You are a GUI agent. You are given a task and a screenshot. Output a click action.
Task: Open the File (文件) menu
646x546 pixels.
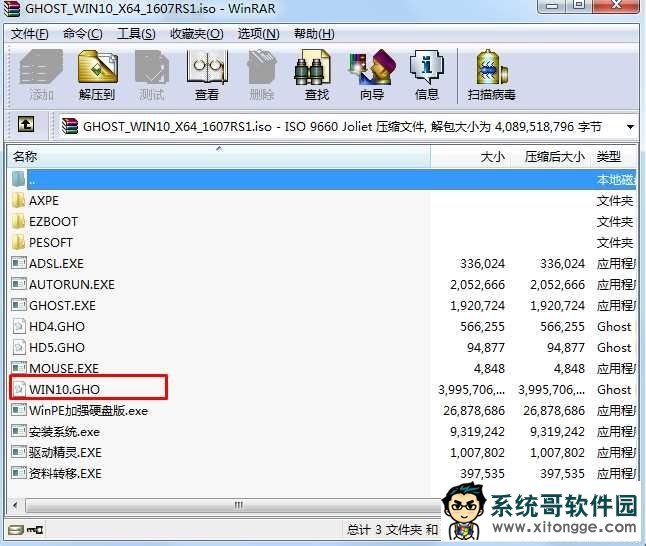(30, 33)
